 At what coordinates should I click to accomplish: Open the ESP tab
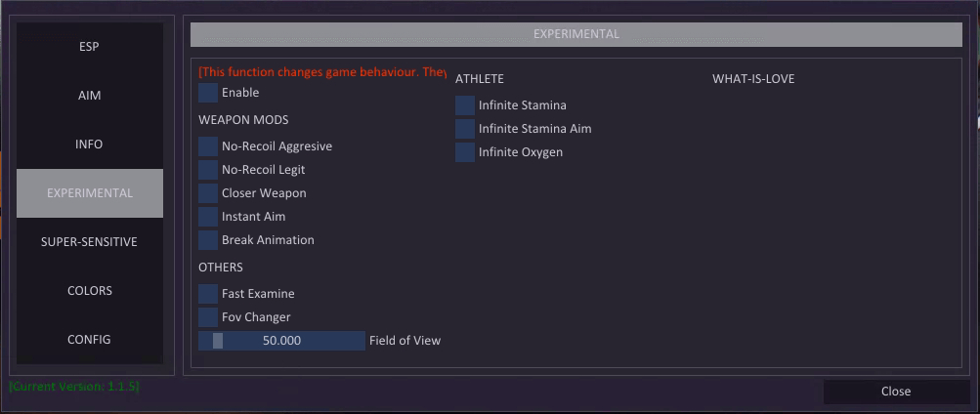(x=89, y=47)
